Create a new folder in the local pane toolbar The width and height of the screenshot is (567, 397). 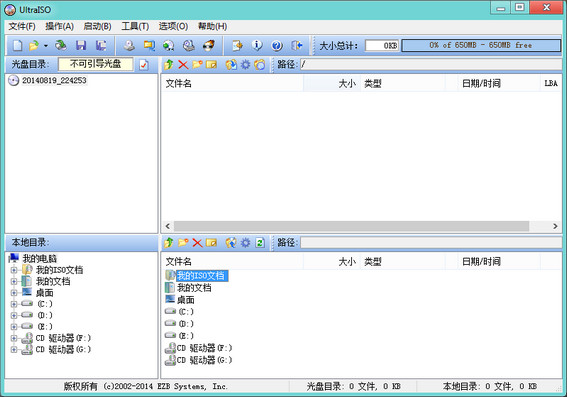(x=183, y=243)
